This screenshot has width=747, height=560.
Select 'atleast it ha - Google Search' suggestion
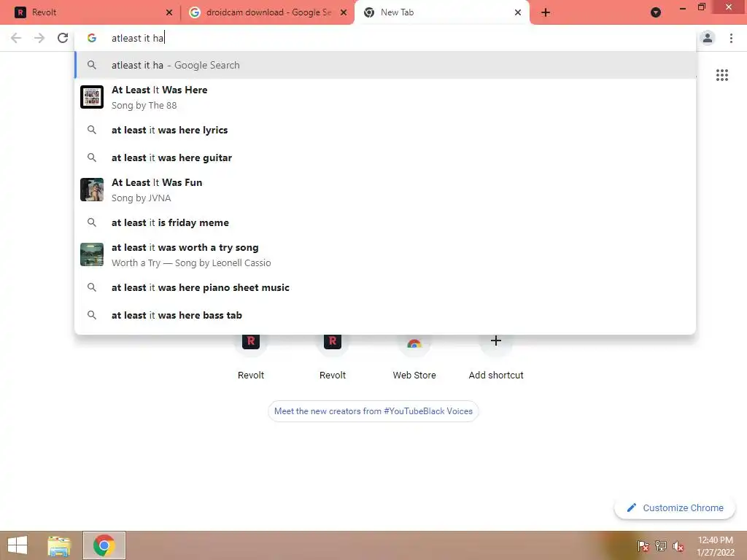pos(385,65)
